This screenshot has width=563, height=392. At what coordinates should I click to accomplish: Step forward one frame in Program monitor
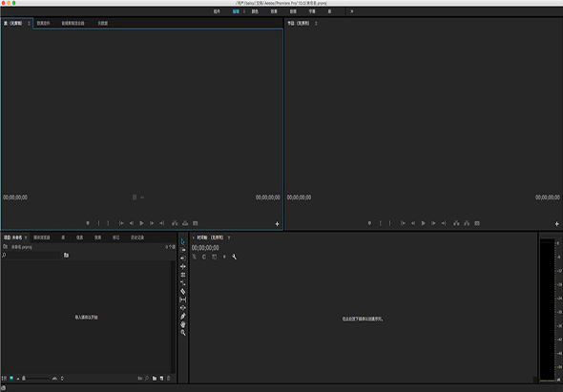[x=433, y=223]
